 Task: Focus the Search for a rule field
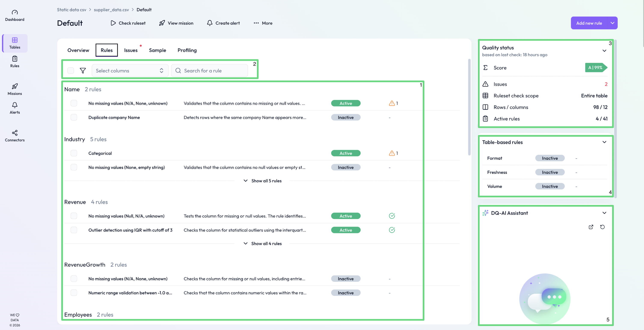(x=212, y=71)
